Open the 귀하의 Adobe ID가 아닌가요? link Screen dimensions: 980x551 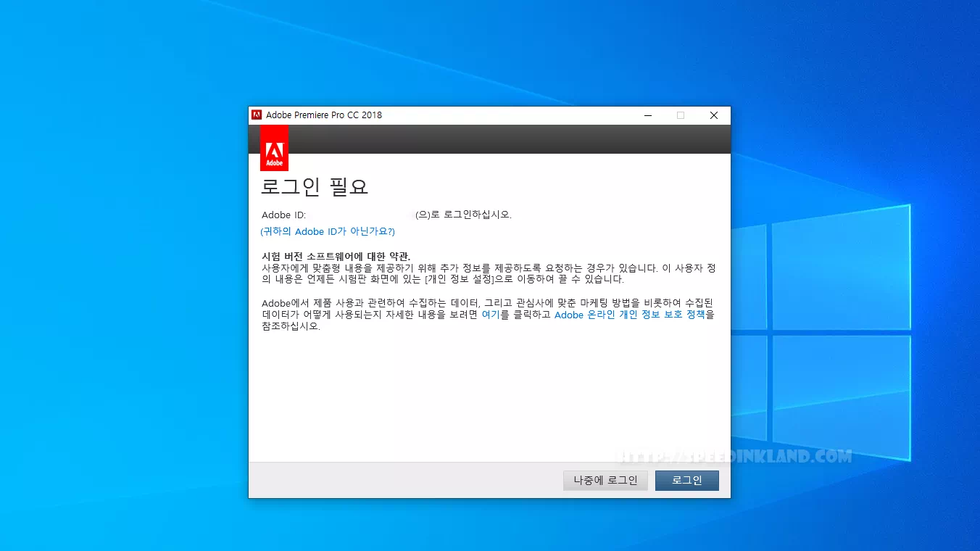pos(328,231)
